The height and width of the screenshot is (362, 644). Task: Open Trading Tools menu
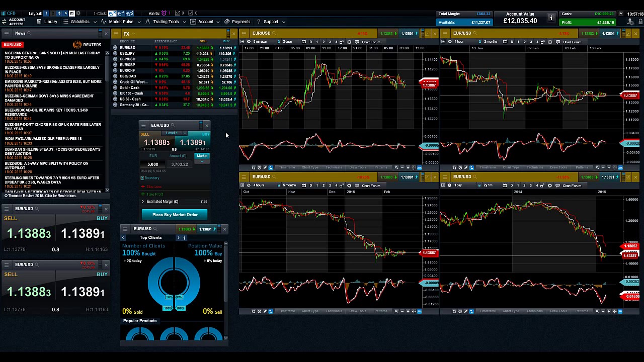166,22
